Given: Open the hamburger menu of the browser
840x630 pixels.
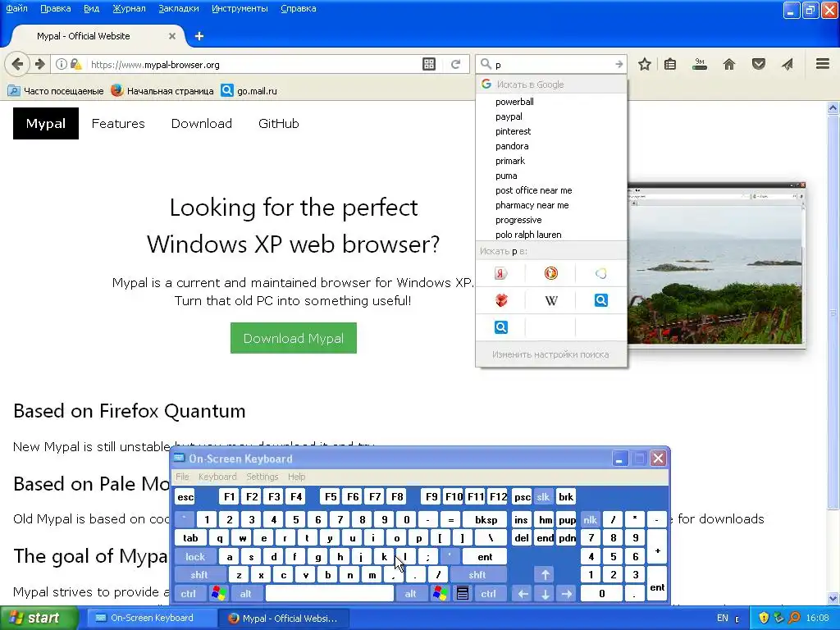Looking at the screenshot, I should 823,64.
